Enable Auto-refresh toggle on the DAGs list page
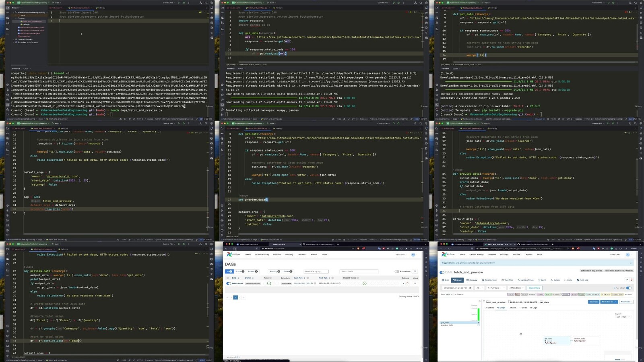Viewport: 644px width, 362px height. point(397,271)
